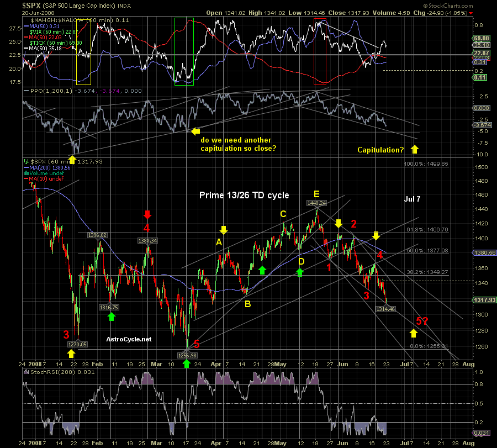Click the yellow wave label D
This screenshot has width=497, height=448.
[x=301, y=261]
